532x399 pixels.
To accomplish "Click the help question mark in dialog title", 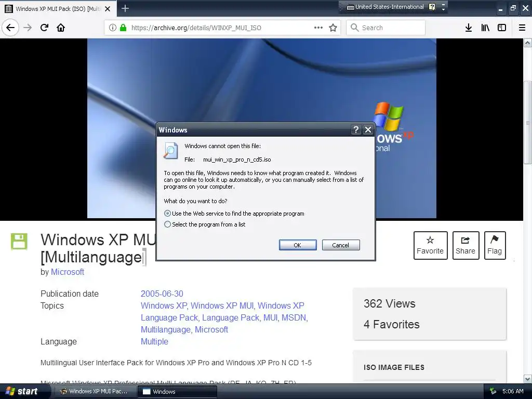I will (355, 129).
